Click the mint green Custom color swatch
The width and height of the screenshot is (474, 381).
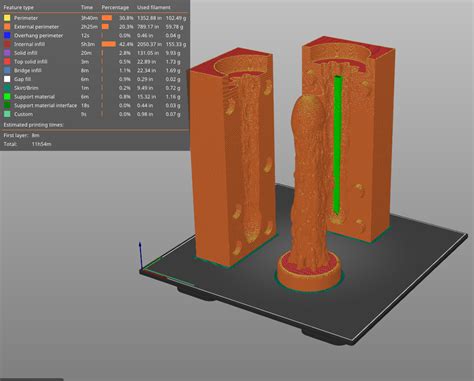[7, 114]
